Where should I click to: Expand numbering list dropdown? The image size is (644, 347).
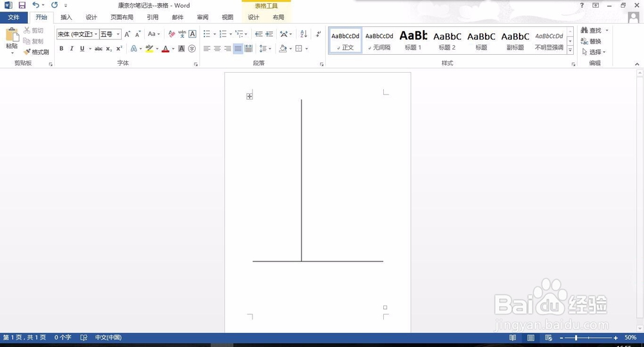[x=231, y=34]
